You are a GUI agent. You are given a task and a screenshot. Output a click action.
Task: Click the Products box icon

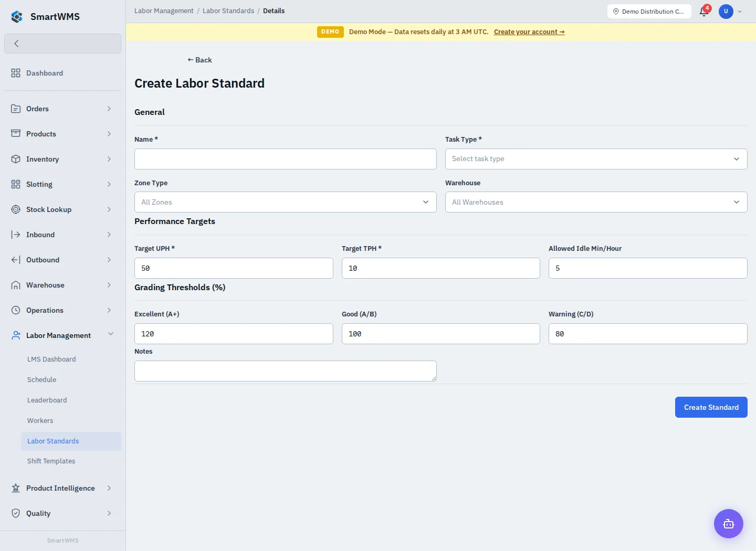pos(16,134)
